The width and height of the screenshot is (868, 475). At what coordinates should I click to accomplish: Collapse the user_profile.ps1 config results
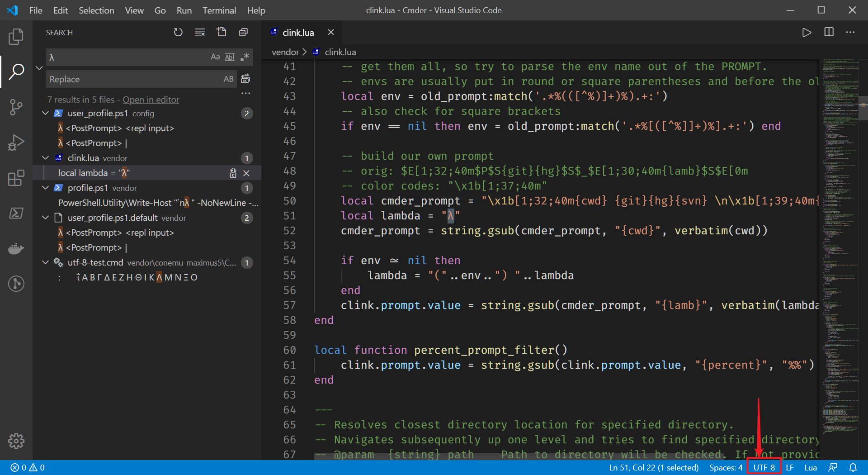click(45, 113)
